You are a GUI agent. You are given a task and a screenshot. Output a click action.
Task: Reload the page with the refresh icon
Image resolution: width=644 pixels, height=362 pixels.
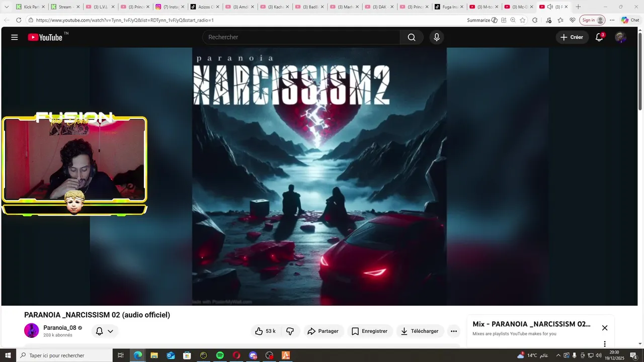(x=19, y=20)
